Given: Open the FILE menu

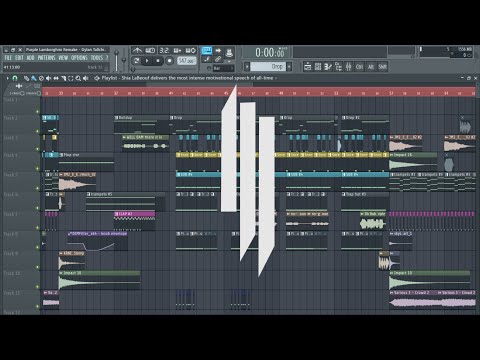Looking at the screenshot, I should point(8,58).
